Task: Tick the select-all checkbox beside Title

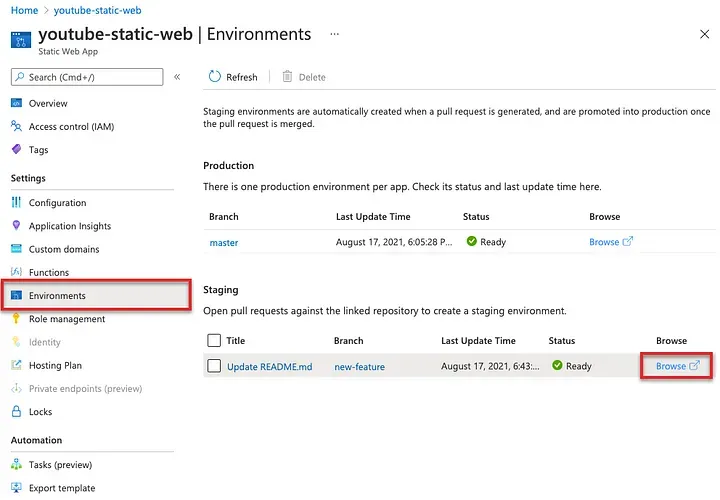Action: click(214, 340)
